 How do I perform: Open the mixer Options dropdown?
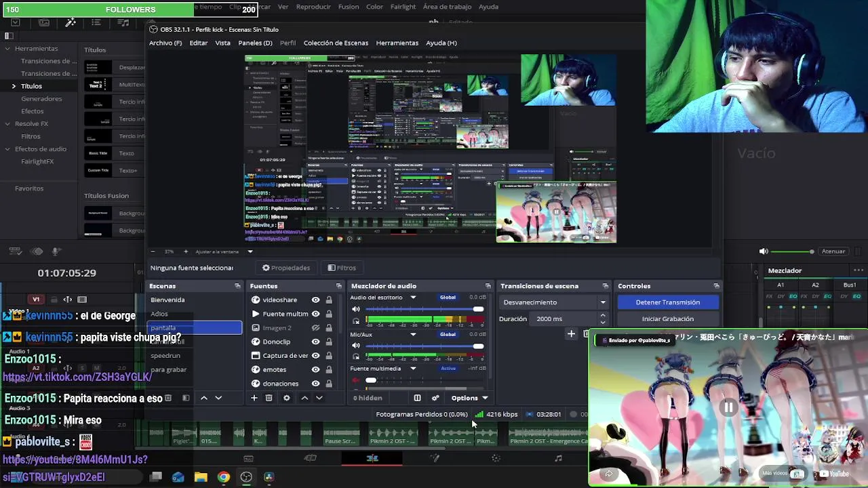[x=469, y=398]
